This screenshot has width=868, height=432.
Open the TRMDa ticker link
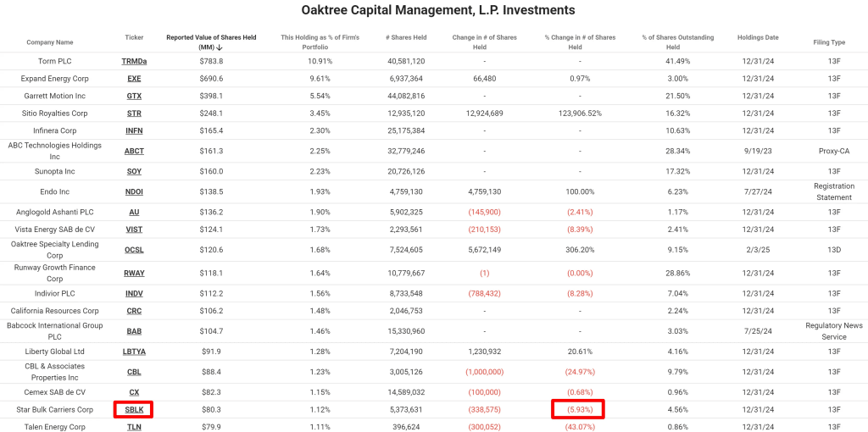coord(134,61)
